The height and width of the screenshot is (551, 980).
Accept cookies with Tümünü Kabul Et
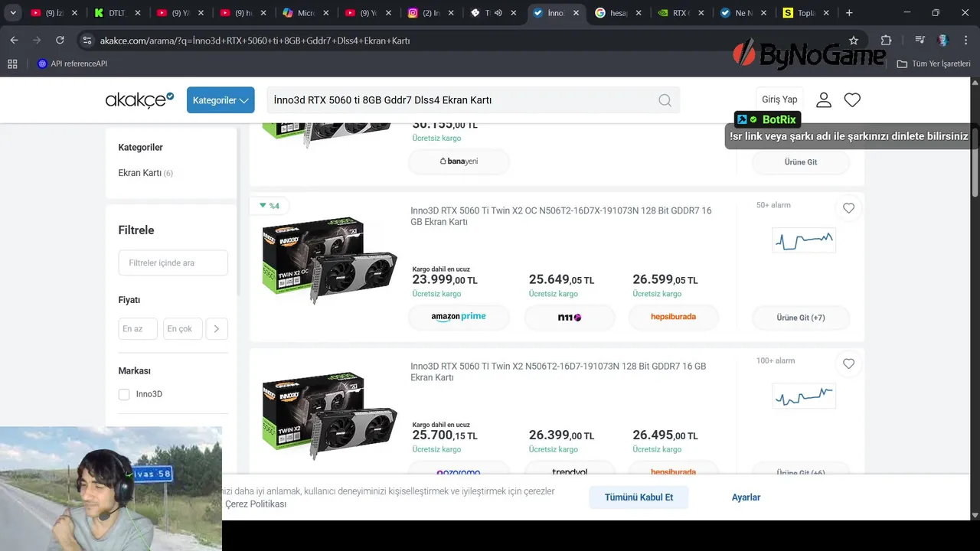pos(639,497)
